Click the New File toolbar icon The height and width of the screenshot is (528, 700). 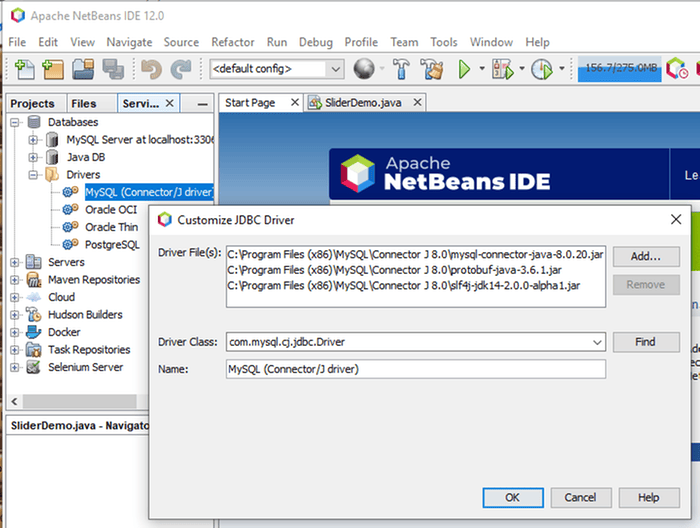[25, 69]
